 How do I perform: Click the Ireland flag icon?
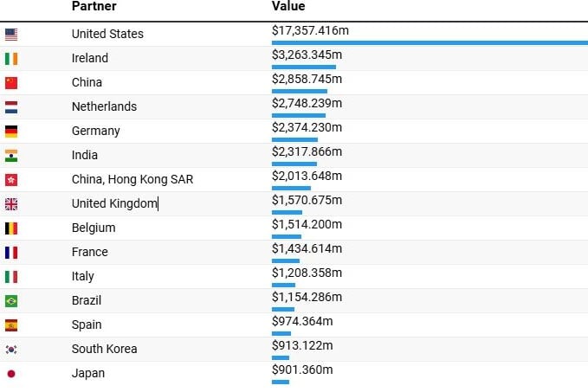(11, 59)
